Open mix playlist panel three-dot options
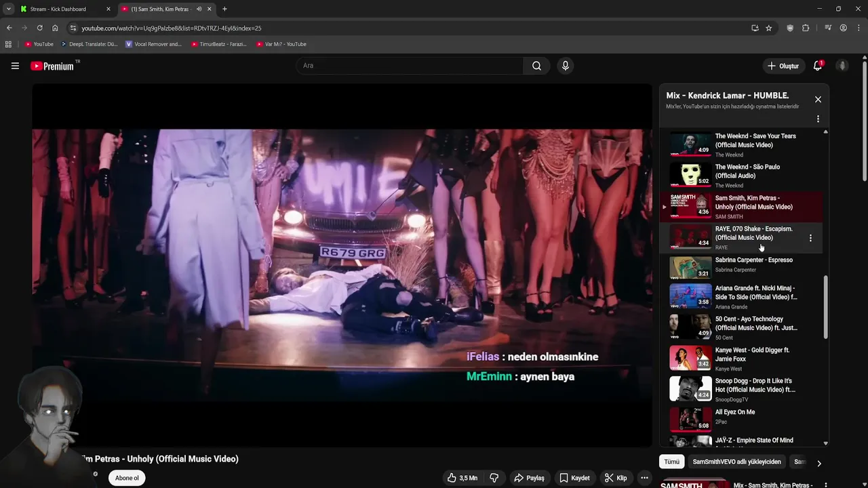Screen dimensions: 868x488 click(x=818, y=119)
